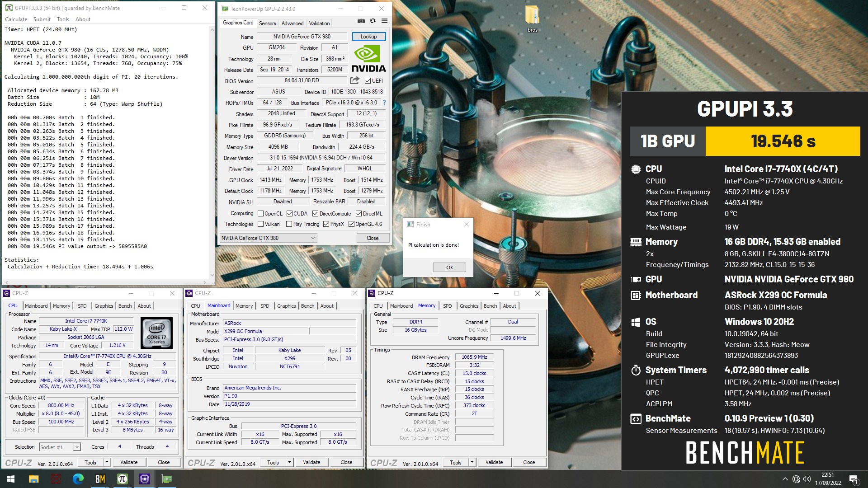The width and height of the screenshot is (868, 488).
Task: Click the CPU-Z taskbar icon
Action: click(145, 479)
